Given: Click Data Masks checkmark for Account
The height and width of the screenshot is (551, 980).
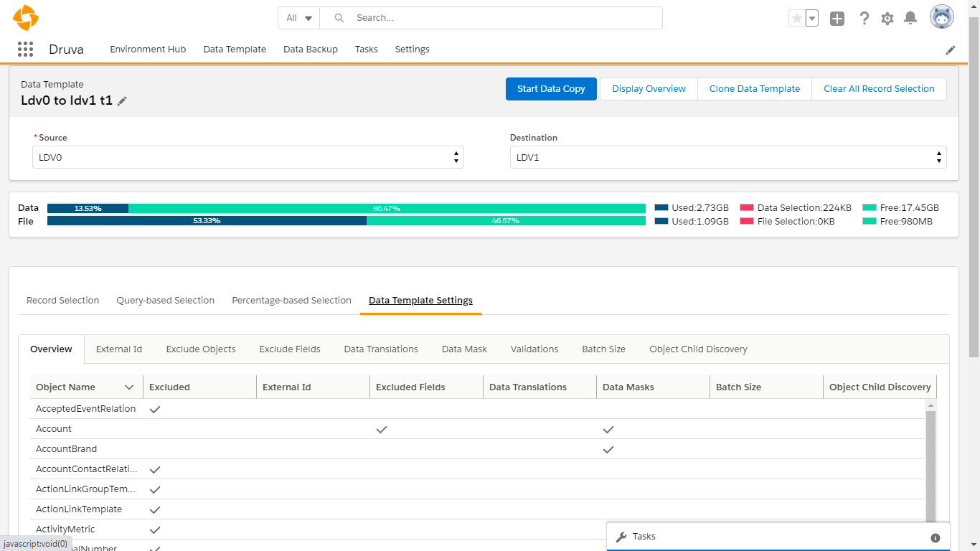Looking at the screenshot, I should click(608, 429).
